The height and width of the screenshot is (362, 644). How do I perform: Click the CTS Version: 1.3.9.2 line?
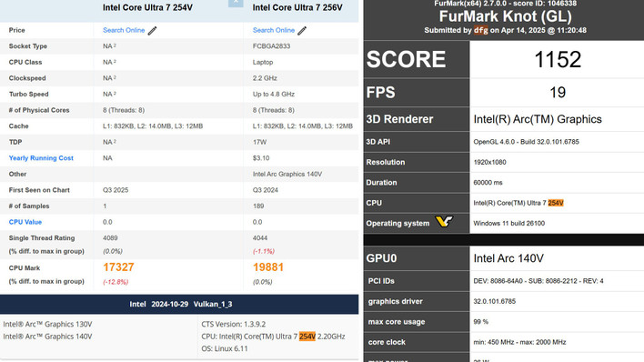pyautogui.click(x=233, y=324)
